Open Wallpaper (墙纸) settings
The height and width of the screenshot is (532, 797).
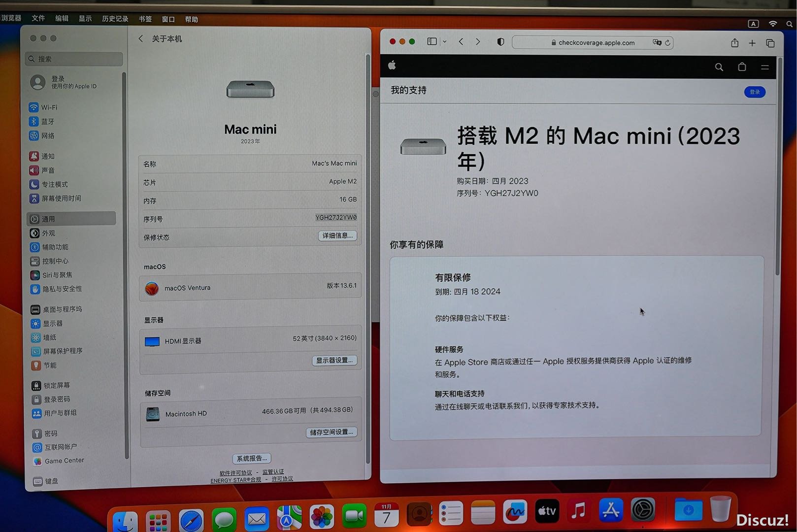(x=44, y=337)
